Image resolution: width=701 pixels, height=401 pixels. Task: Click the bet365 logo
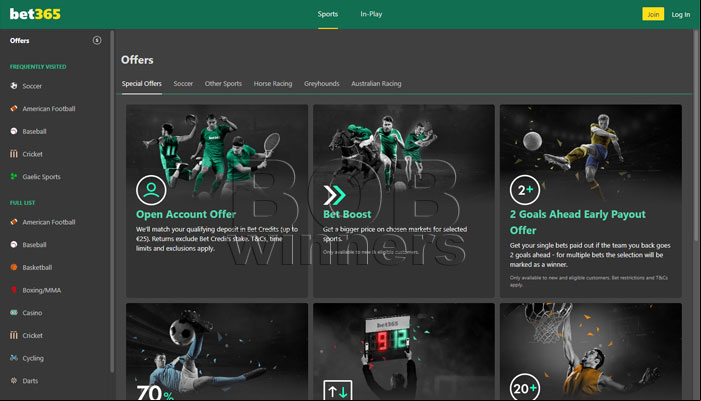35,14
